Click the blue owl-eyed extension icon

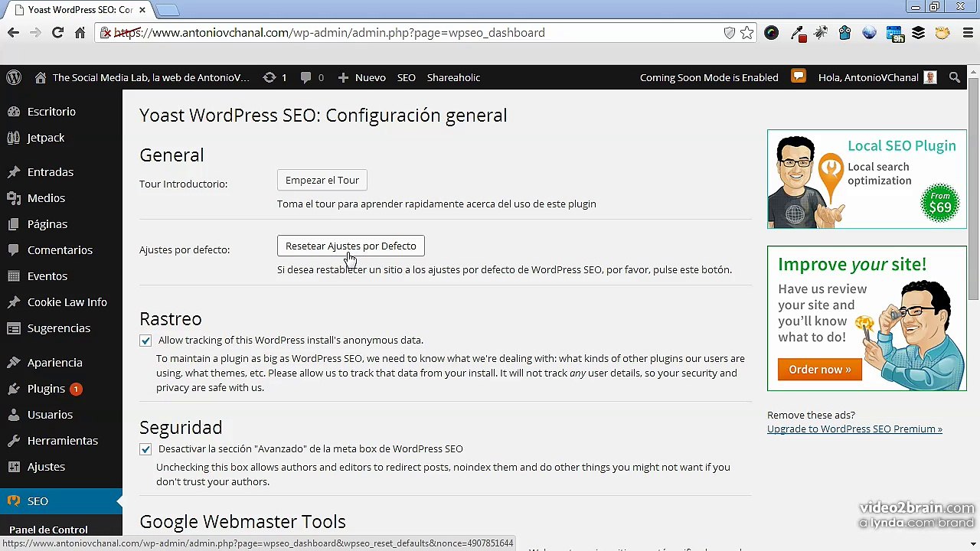pos(844,33)
